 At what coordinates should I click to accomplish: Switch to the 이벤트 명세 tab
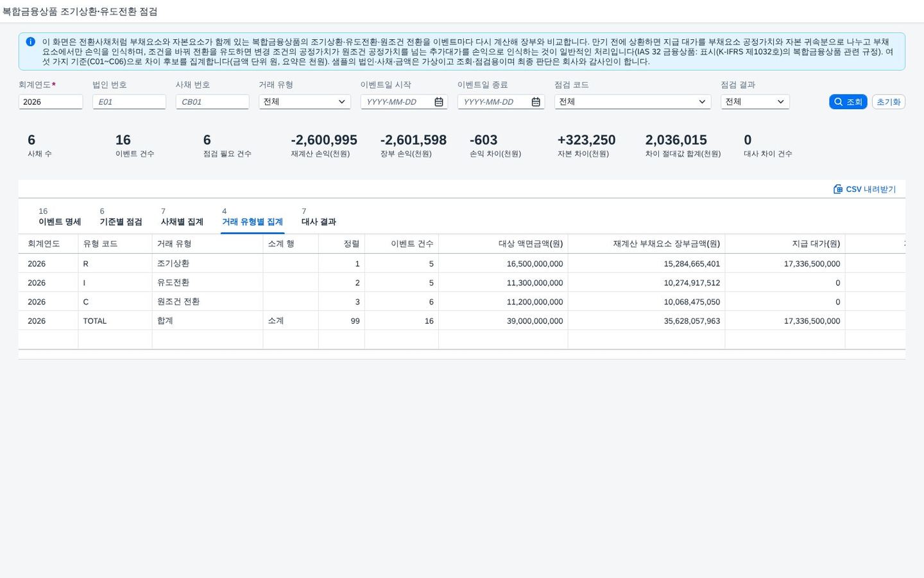click(60, 217)
